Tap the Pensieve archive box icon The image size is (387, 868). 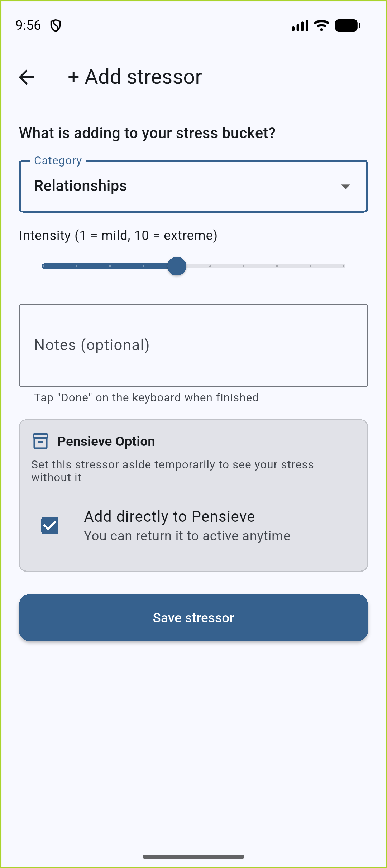click(x=40, y=441)
